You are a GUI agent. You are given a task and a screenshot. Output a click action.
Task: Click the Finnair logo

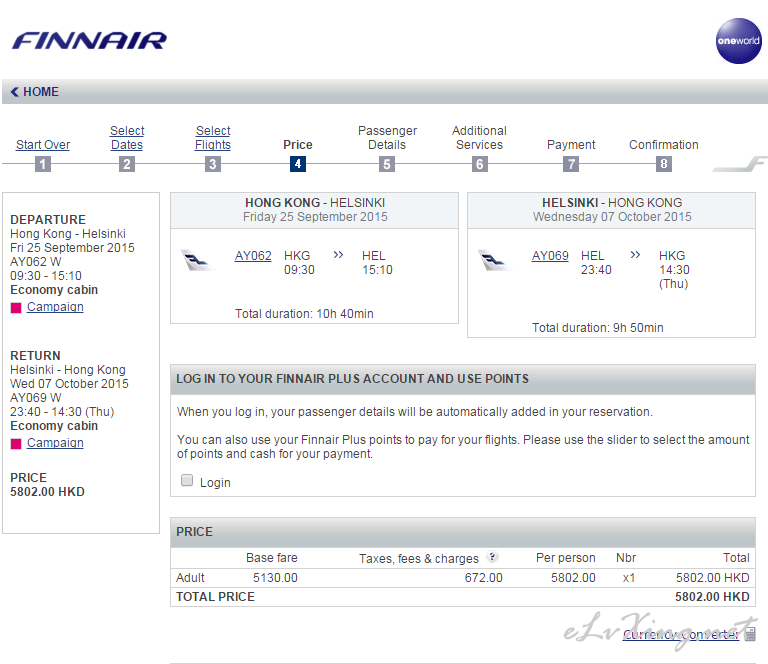click(89, 41)
